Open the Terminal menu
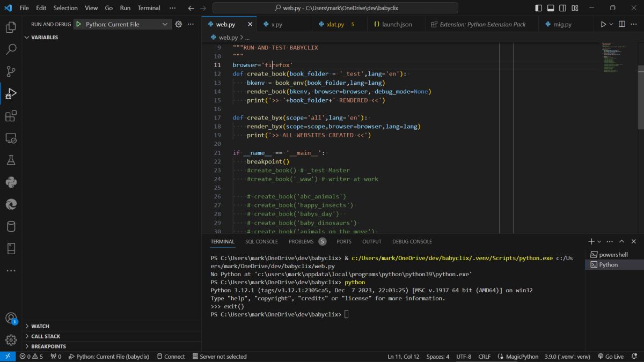This screenshot has height=362, width=644. tap(149, 8)
